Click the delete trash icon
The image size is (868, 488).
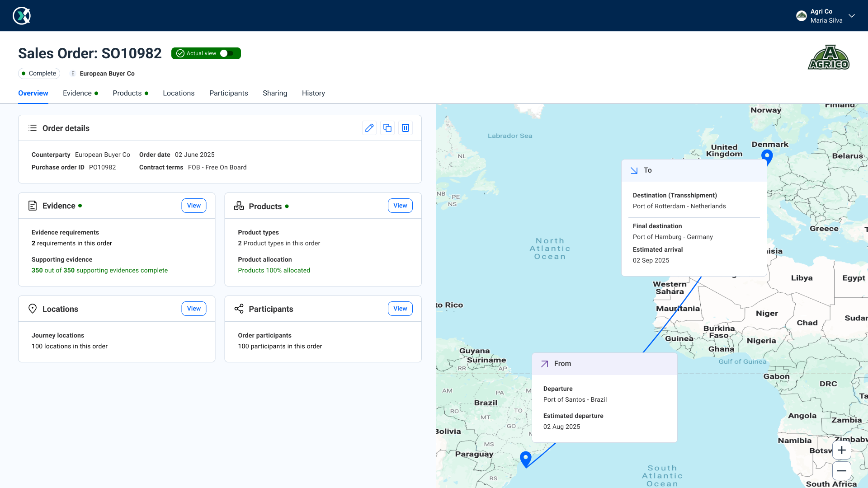[x=406, y=128]
